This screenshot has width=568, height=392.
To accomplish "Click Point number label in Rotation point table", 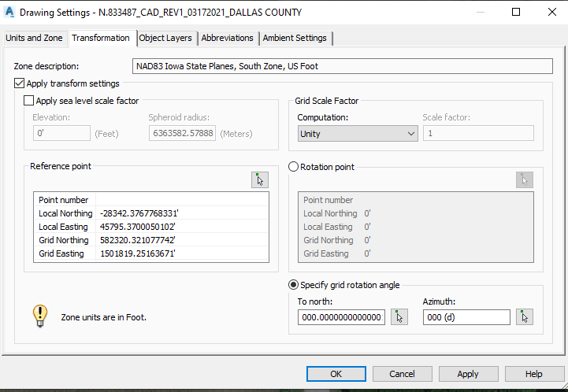I will pyautogui.click(x=329, y=200).
